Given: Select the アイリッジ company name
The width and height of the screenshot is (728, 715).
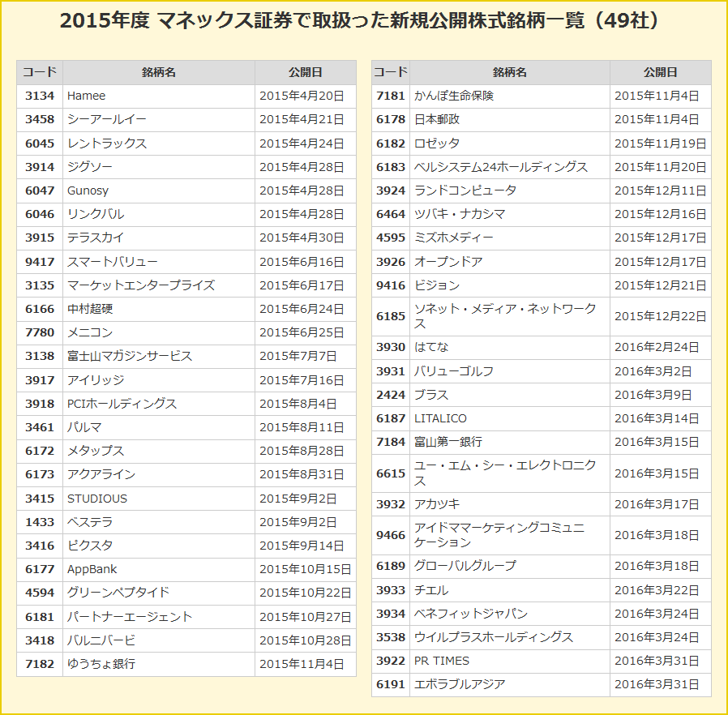Looking at the screenshot, I should pos(96,380).
